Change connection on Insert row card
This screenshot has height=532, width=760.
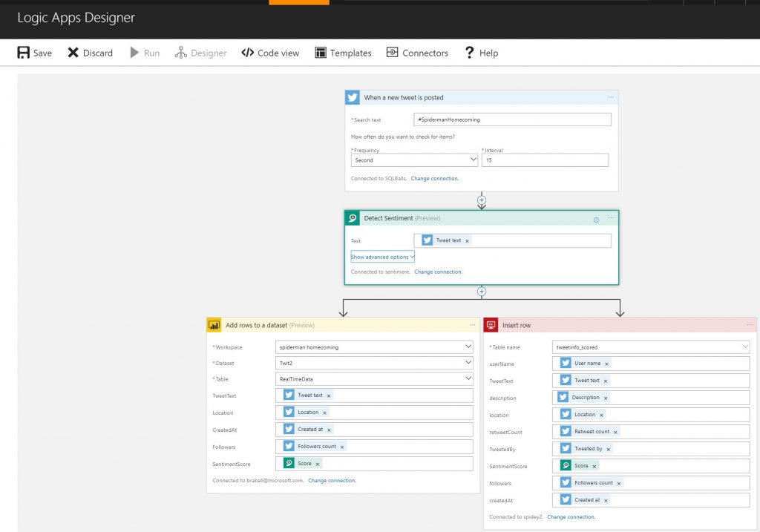coord(571,517)
